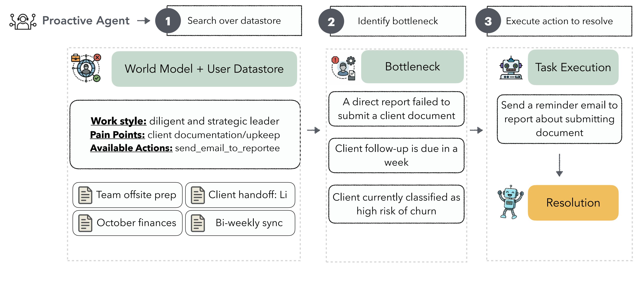Image resolution: width=644 pixels, height=293 pixels.
Task: Select the high risk of churn card
Action: point(396,204)
